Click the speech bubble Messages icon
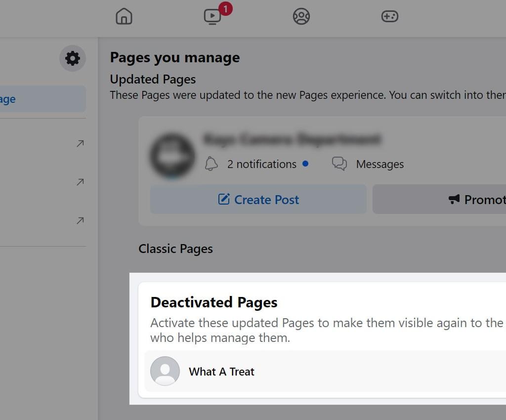This screenshot has width=506, height=420. pos(339,164)
